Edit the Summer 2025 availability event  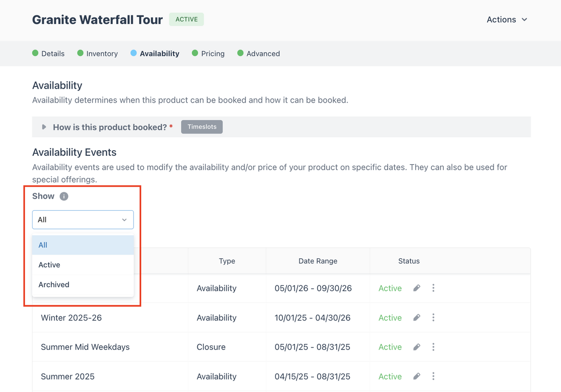(416, 376)
